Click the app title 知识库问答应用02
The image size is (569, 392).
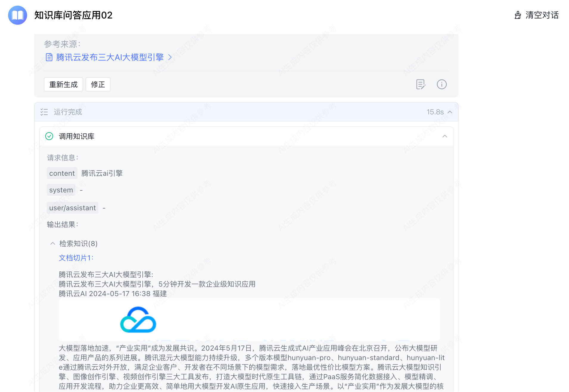[73, 15]
